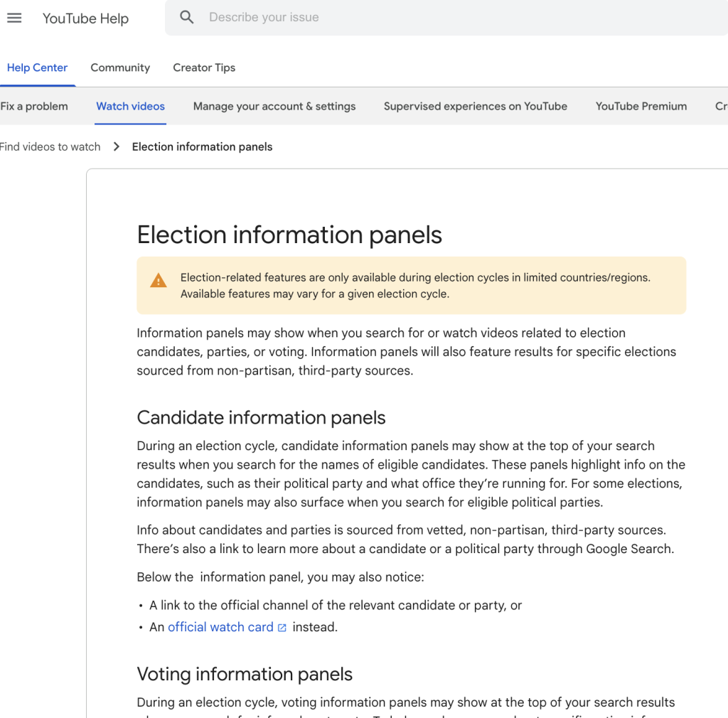Click the orange warning triangle icon
728x718 pixels.
click(x=159, y=280)
